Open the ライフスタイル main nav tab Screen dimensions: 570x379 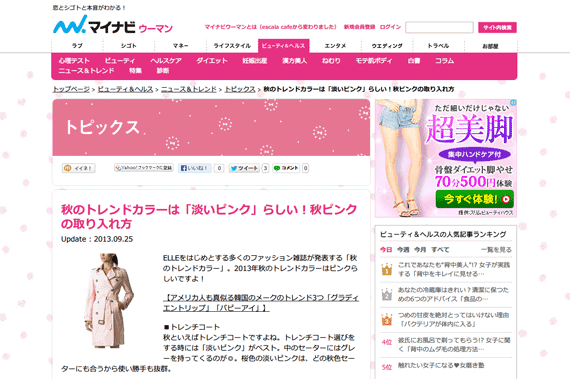pyautogui.click(x=232, y=46)
